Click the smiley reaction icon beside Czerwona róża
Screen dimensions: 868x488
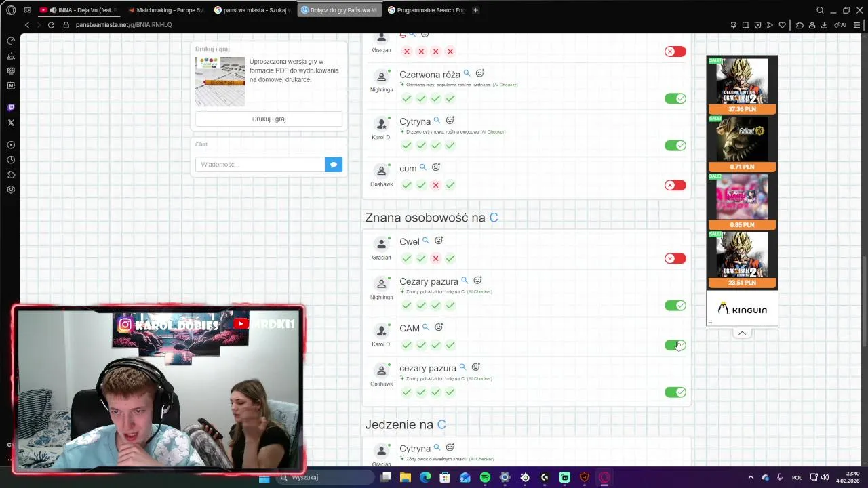click(479, 73)
